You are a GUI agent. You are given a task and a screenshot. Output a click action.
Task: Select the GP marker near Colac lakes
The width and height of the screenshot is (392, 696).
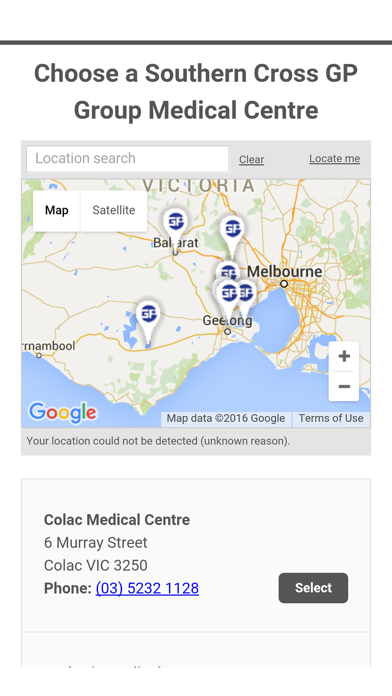tap(148, 314)
